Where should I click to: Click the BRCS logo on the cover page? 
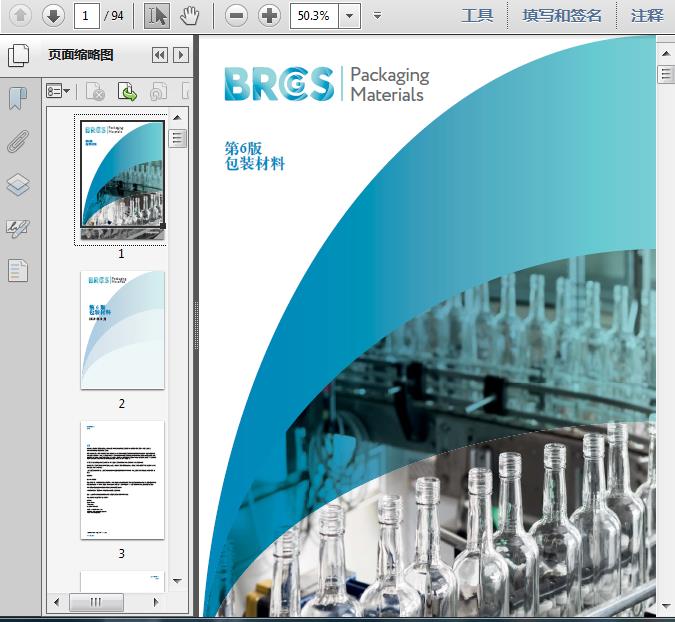click(279, 84)
